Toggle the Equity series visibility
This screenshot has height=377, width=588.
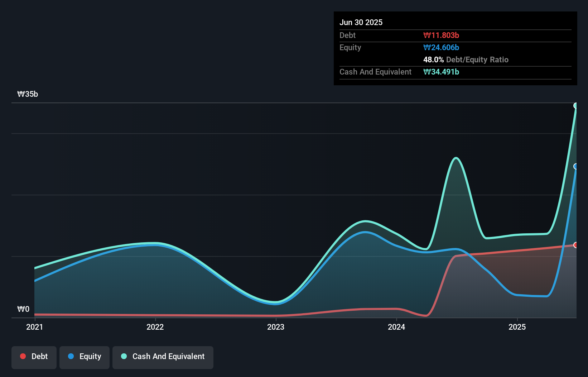(x=84, y=357)
